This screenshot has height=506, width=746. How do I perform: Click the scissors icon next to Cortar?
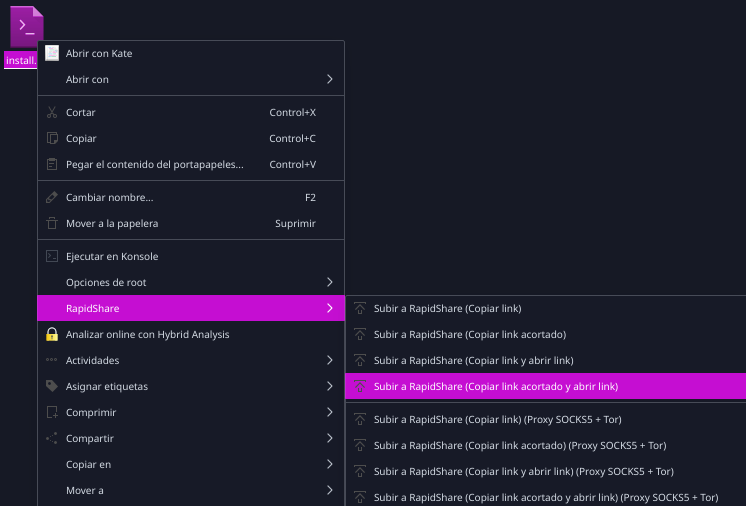(x=52, y=112)
